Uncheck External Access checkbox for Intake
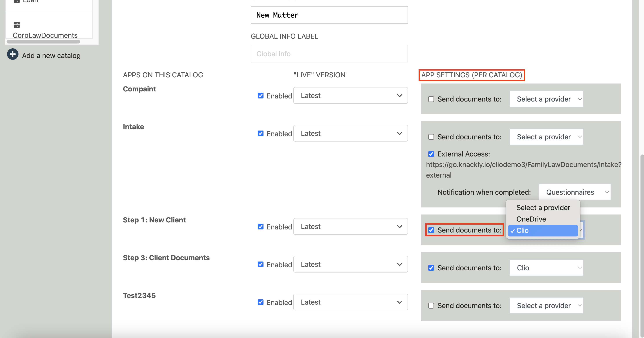The image size is (644, 338). click(x=431, y=154)
